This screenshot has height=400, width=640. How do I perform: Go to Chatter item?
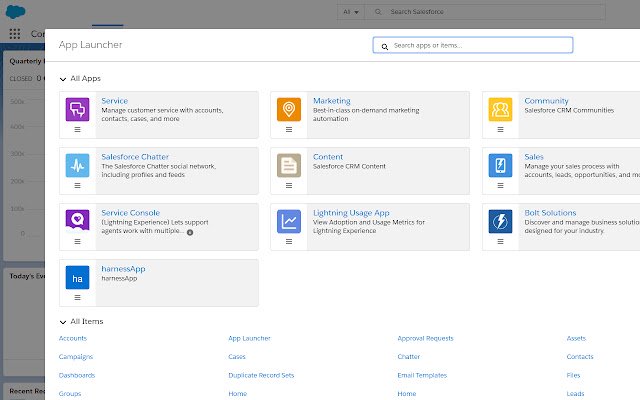tap(409, 357)
